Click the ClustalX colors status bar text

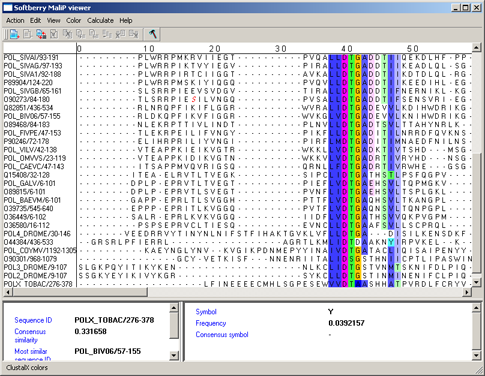tap(27, 368)
